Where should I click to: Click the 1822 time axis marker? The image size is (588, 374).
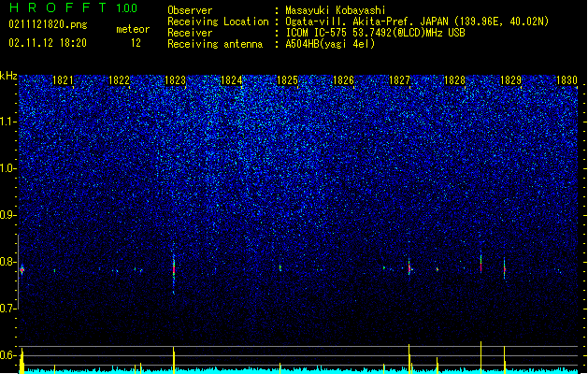coord(119,80)
